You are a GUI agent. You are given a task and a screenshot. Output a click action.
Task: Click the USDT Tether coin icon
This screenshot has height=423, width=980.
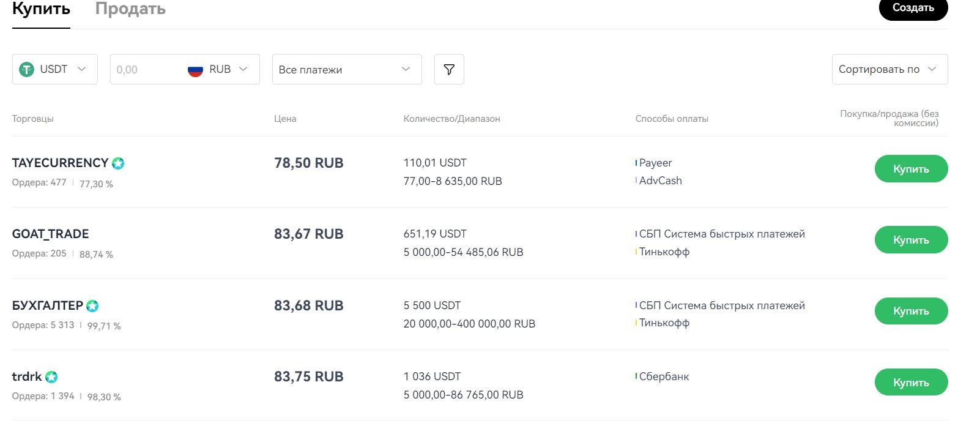click(26, 69)
